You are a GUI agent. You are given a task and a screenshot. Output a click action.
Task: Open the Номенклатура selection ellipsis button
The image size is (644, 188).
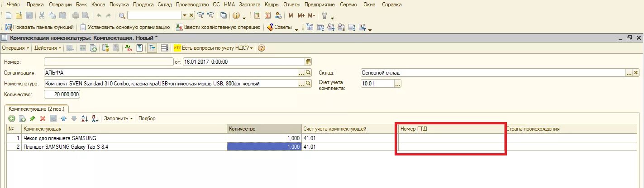[x=301, y=84]
